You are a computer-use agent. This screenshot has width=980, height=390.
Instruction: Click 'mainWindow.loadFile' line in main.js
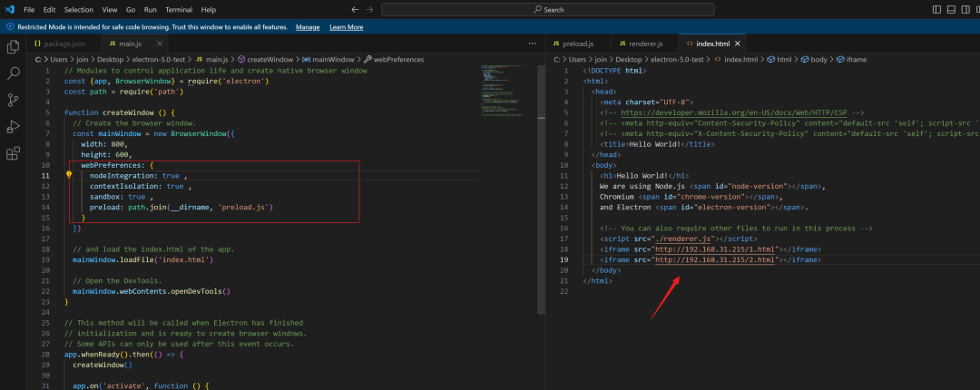[x=143, y=259]
